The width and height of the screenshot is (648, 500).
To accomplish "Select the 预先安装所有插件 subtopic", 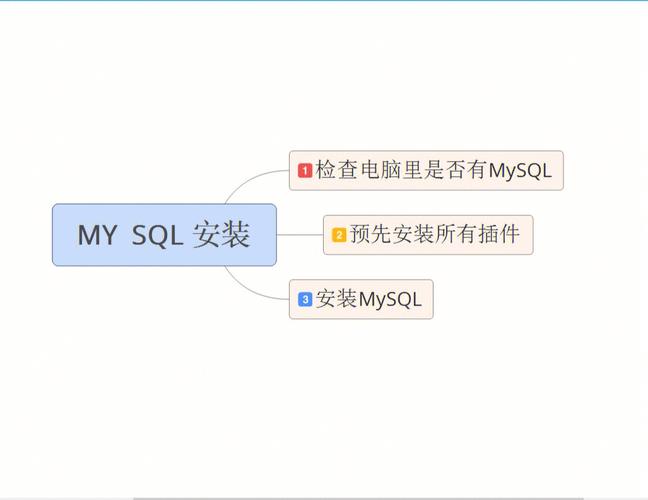I will tap(428, 235).
